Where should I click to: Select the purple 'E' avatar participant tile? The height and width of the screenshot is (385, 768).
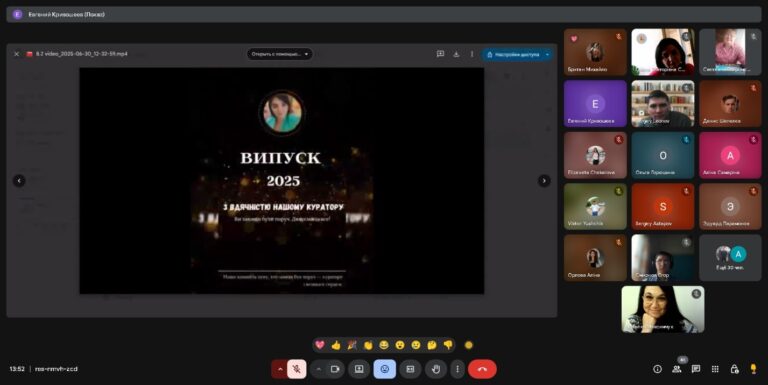pyautogui.click(x=595, y=103)
